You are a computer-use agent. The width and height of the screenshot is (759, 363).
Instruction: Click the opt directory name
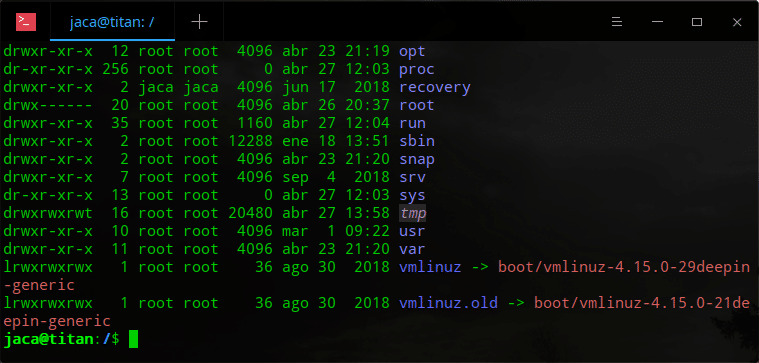pyautogui.click(x=412, y=51)
